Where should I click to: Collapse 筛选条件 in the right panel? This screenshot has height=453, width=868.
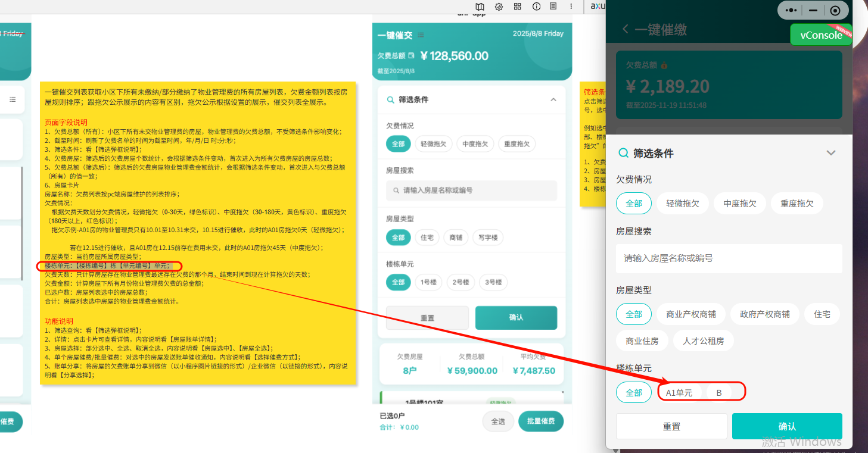(831, 153)
